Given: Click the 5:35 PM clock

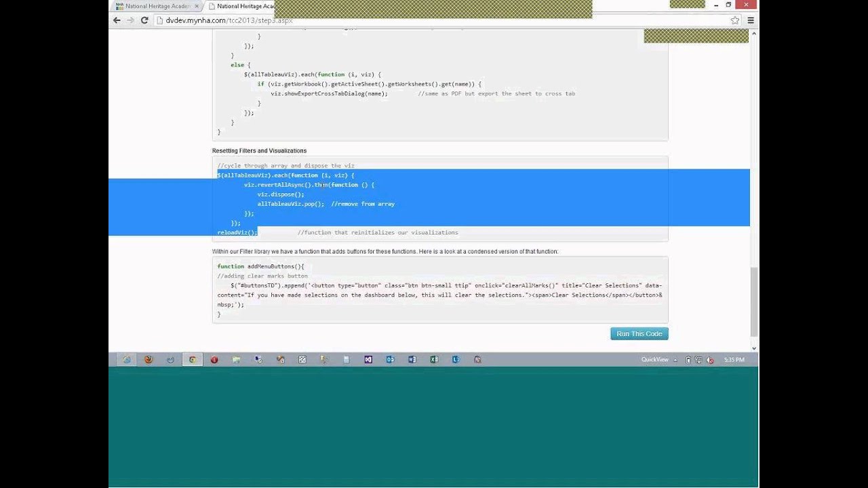Looking at the screenshot, I should (x=734, y=360).
